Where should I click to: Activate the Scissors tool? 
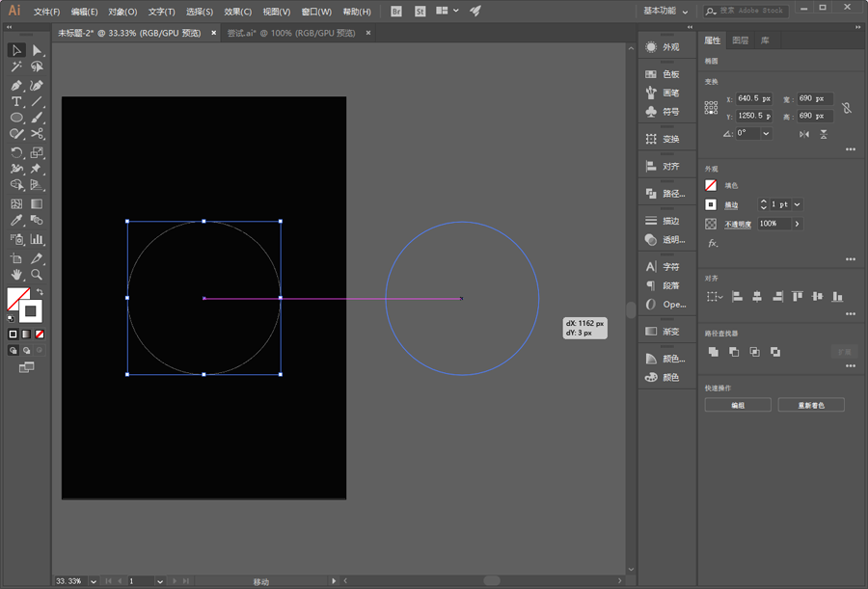(37, 133)
